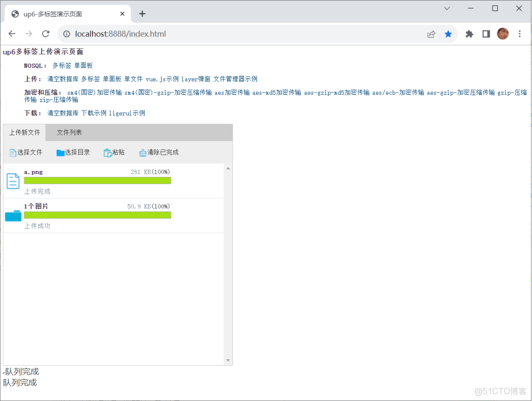The width and height of the screenshot is (532, 401).
Task: Select the 选择文件 file-pick icon
Action: click(x=13, y=152)
